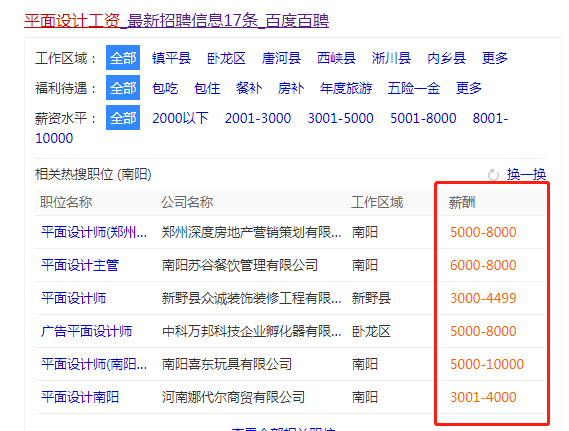Click salary 3001-4000 value
The image size is (569, 431).
coord(483,397)
